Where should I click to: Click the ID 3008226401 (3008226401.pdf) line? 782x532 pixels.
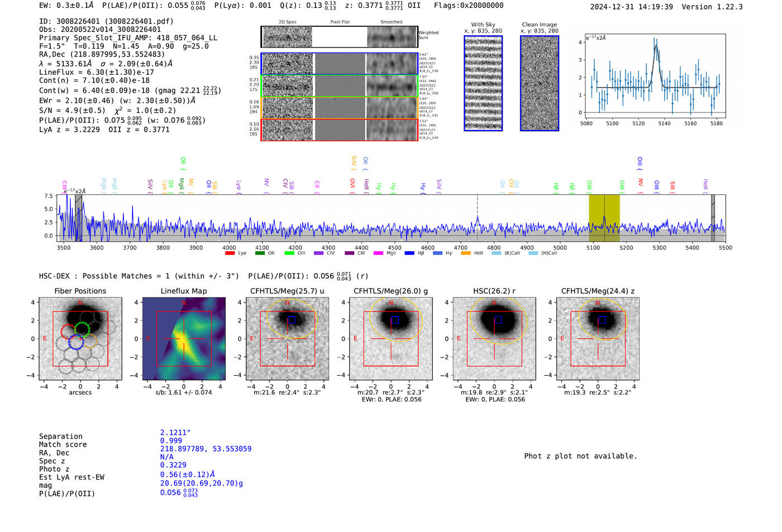(x=106, y=21)
